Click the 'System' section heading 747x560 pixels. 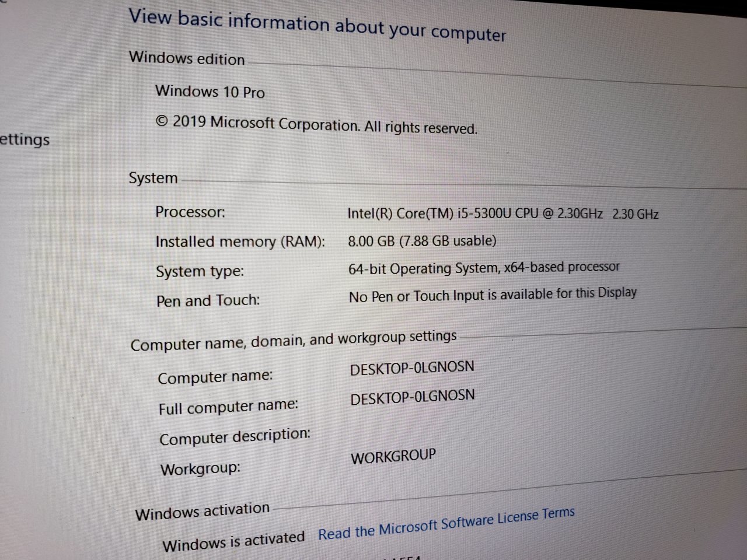pos(153,178)
